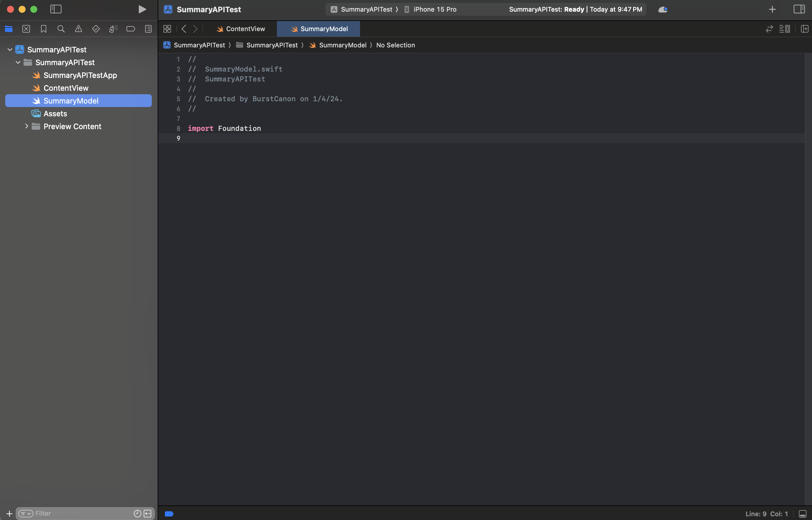The width and height of the screenshot is (812, 520).
Task: Click the related items grid icon
Action: pos(167,29)
